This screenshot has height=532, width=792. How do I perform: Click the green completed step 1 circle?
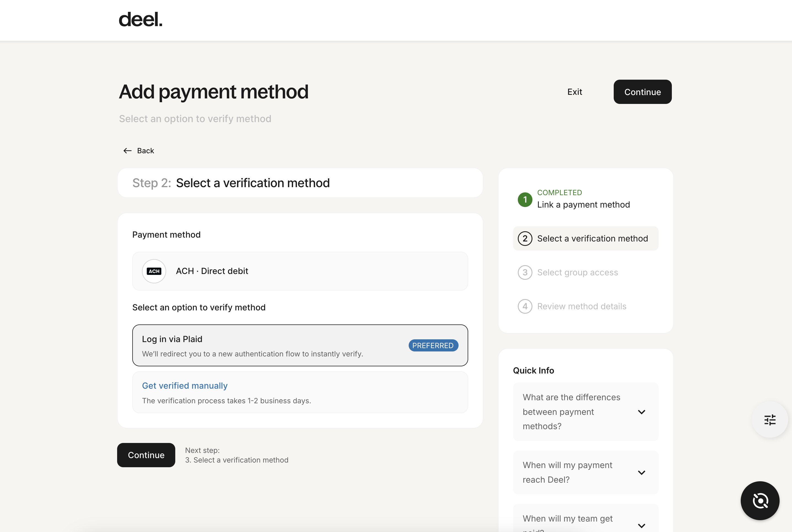pyautogui.click(x=525, y=200)
